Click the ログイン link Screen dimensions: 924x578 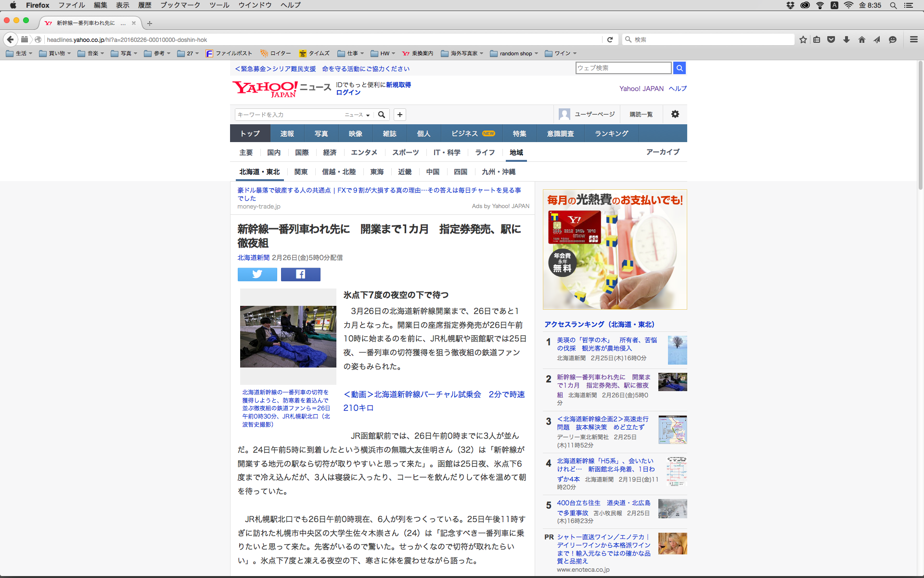click(x=348, y=92)
